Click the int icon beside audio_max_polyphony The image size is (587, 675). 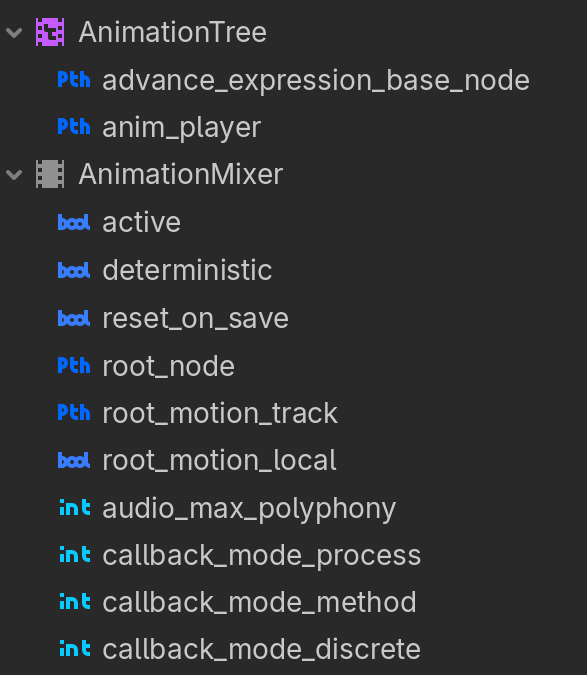coord(75,508)
